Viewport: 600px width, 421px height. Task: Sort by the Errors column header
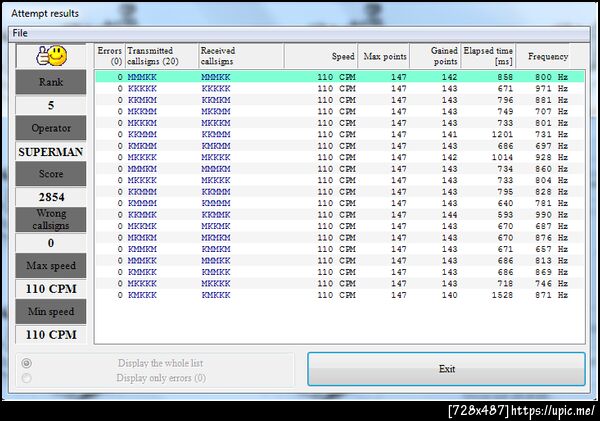(x=109, y=56)
